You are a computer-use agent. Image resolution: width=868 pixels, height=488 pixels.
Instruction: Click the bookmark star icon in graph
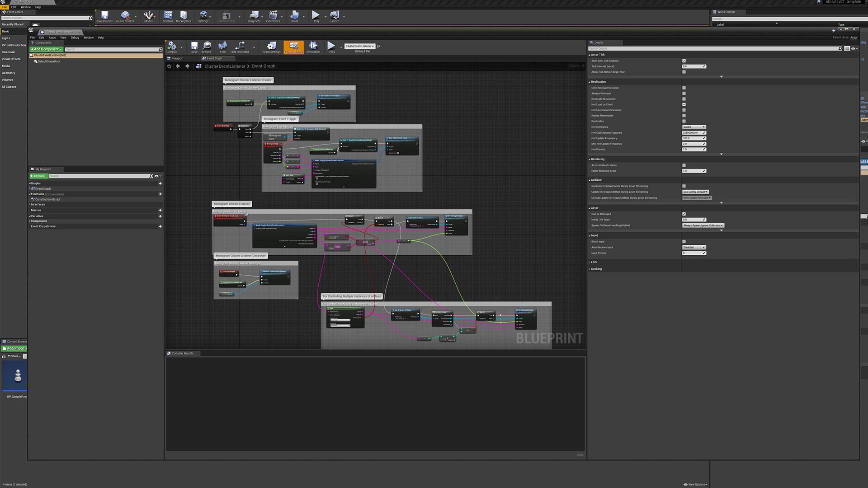(x=170, y=66)
